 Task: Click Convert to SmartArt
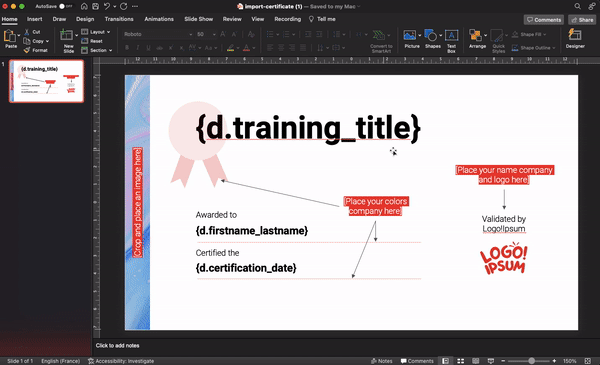pos(379,36)
